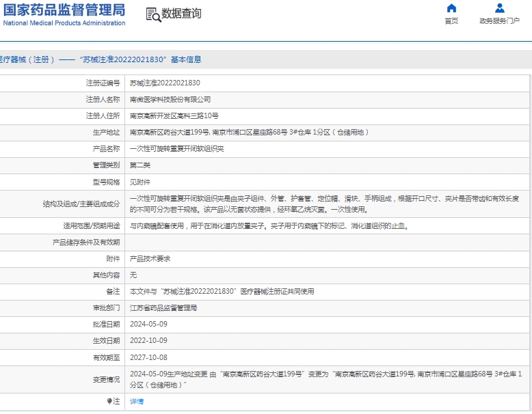This screenshot has width=532, height=414.
Task: Click the 无 value in 其他内容 row
Action: coord(133,275)
